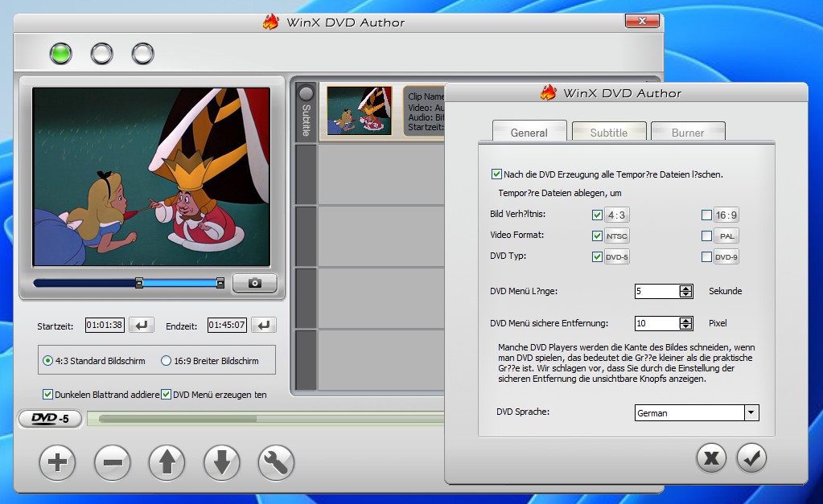Switch to the General tab
Screen dimensions: 823x504
(x=529, y=132)
